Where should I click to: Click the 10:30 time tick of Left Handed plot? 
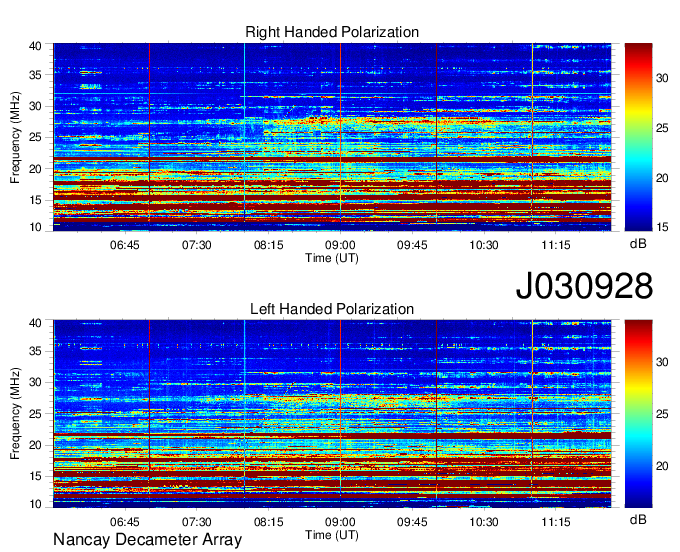(x=484, y=522)
